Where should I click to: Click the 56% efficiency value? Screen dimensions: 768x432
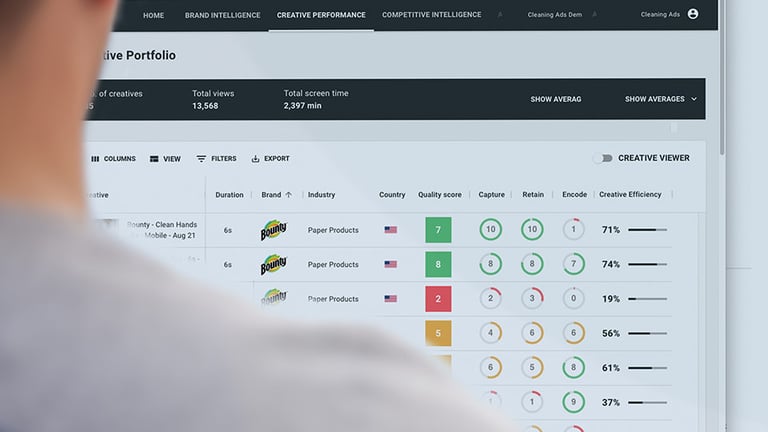point(611,333)
